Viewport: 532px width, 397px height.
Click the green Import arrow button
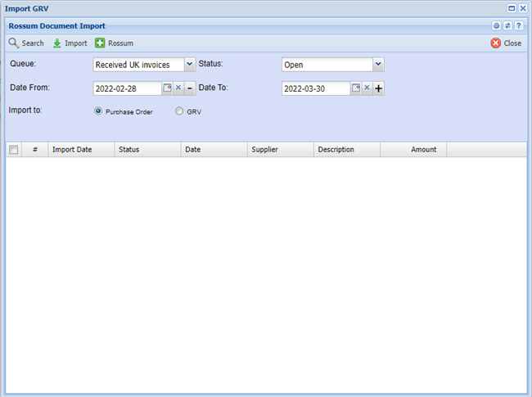(70, 43)
